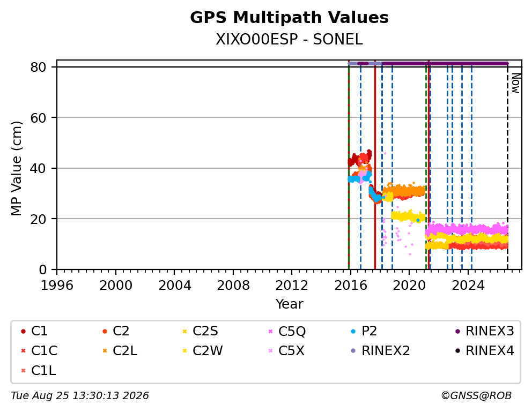Screen dimensions: 532x412
Task: Select the RINEX4 legend entry
Action: point(484,351)
